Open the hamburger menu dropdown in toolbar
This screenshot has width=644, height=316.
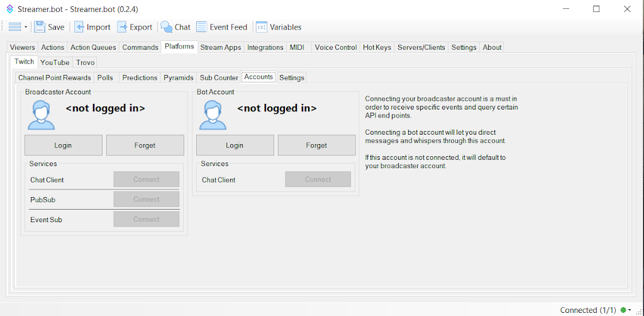coord(18,27)
